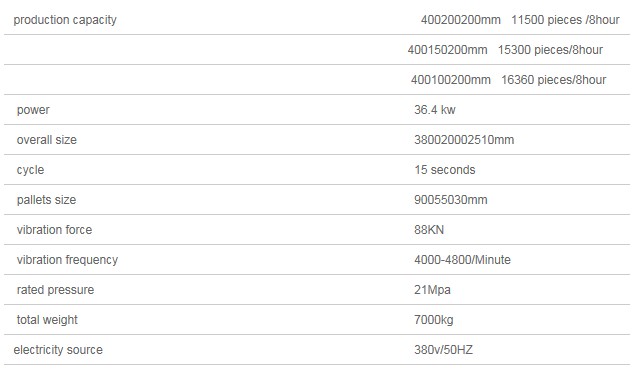Click the cycle label
639x369 pixels.
(x=30, y=170)
